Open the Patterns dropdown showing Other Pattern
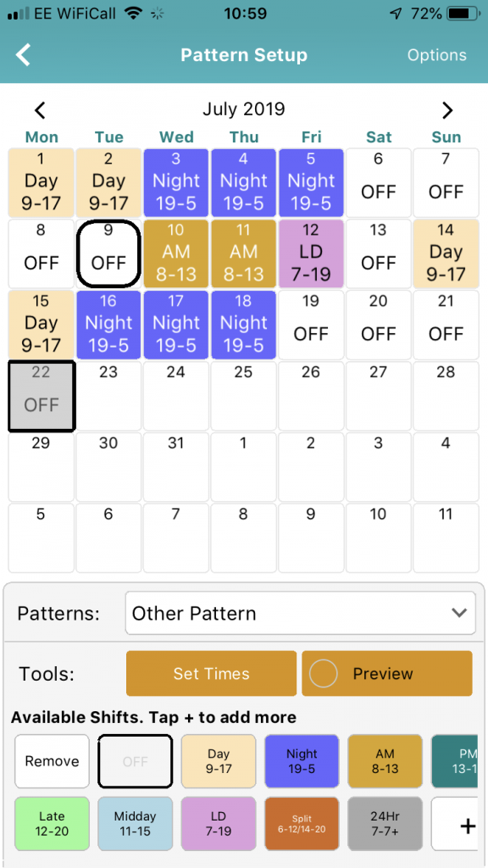 300,613
